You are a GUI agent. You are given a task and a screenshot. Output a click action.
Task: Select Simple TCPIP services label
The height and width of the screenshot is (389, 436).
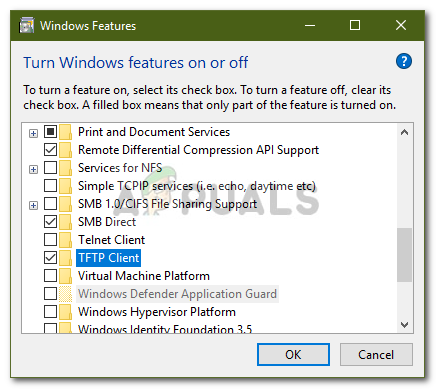(197, 186)
